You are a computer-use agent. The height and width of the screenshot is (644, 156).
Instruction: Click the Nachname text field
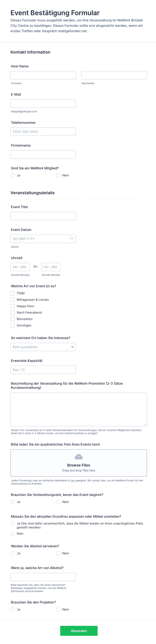tap(114, 75)
